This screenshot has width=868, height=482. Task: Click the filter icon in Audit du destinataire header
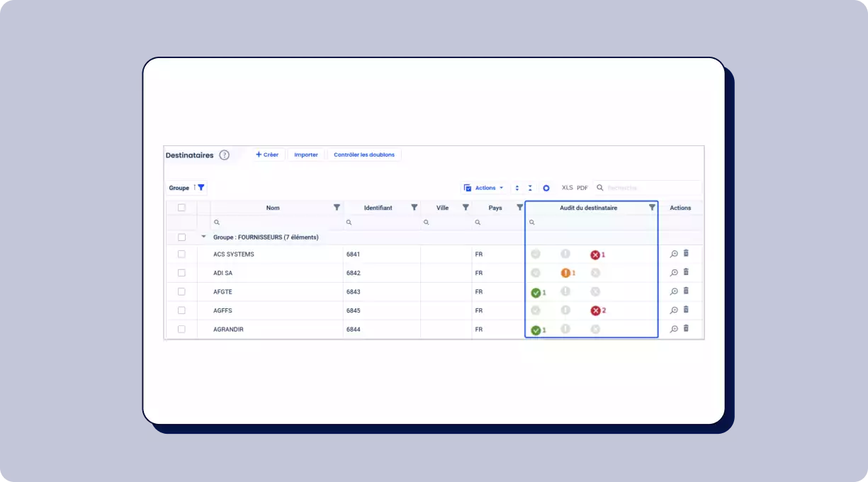coord(652,208)
